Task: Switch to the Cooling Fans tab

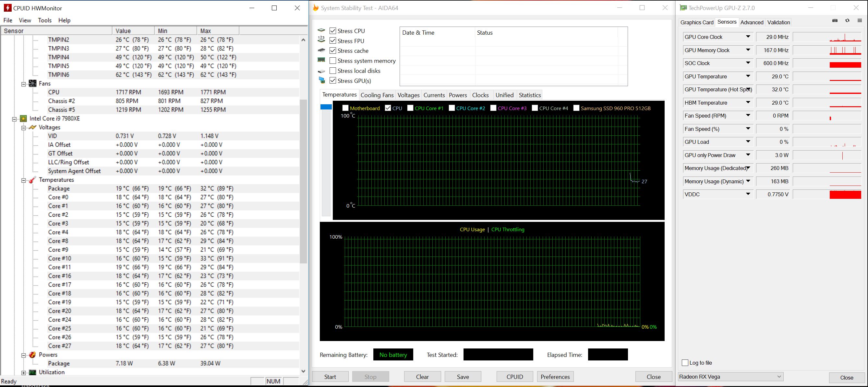Action: point(377,95)
